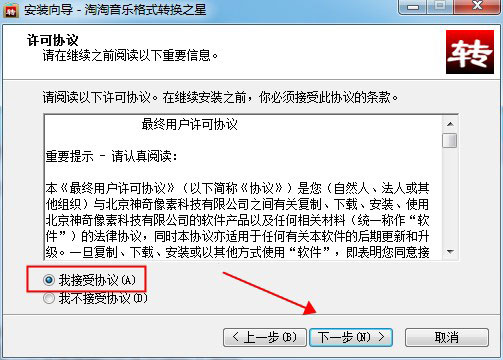The width and height of the screenshot is (503, 360).
Task: Close the installer with the X button
Action: click(477, 6)
